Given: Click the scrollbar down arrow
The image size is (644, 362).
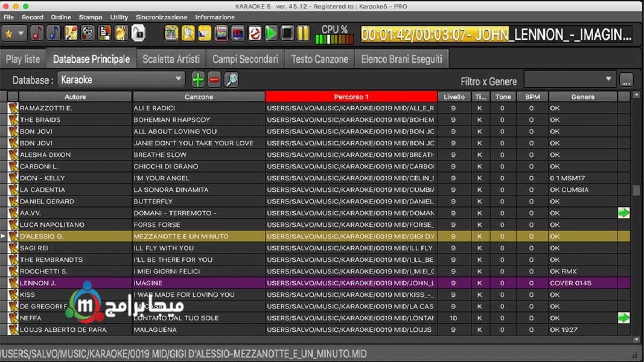Looking at the screenshot, I should (636, 340).
